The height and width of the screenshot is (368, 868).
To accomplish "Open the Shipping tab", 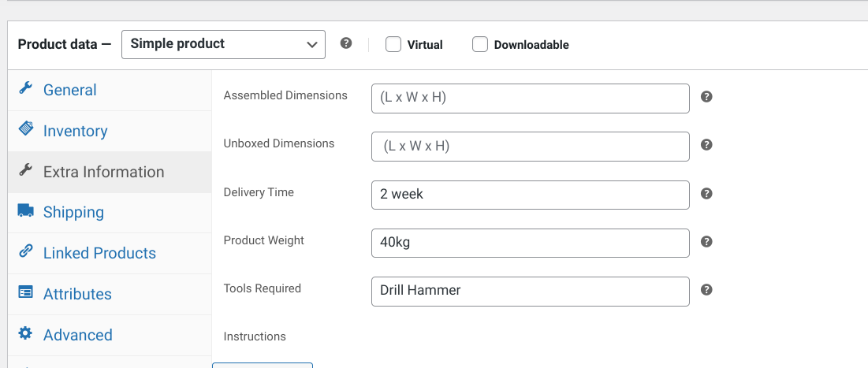I will (73, 212).
